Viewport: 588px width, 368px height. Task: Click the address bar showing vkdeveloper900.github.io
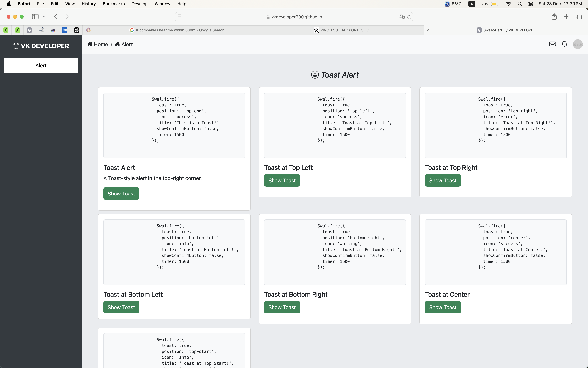[x=294, y=17]
